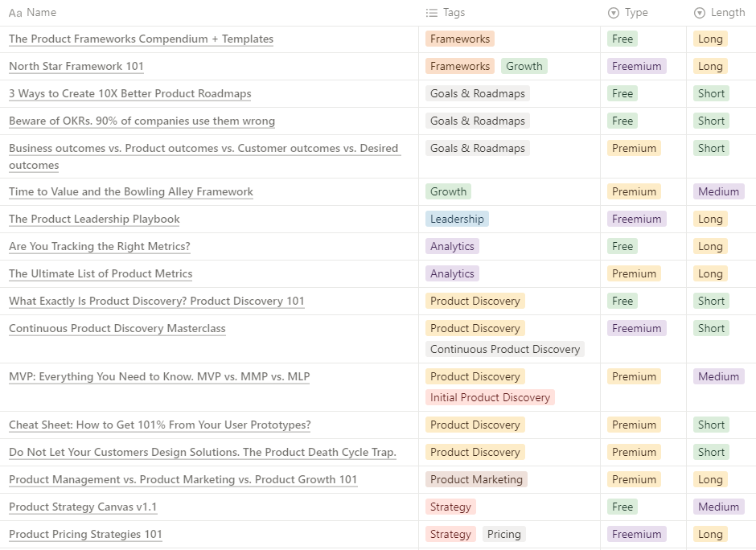Screen dimensions: 756x550
Task: Click Medium length in Strategy Canvas row
Action: pyautogui.click(x=718, y=507)
